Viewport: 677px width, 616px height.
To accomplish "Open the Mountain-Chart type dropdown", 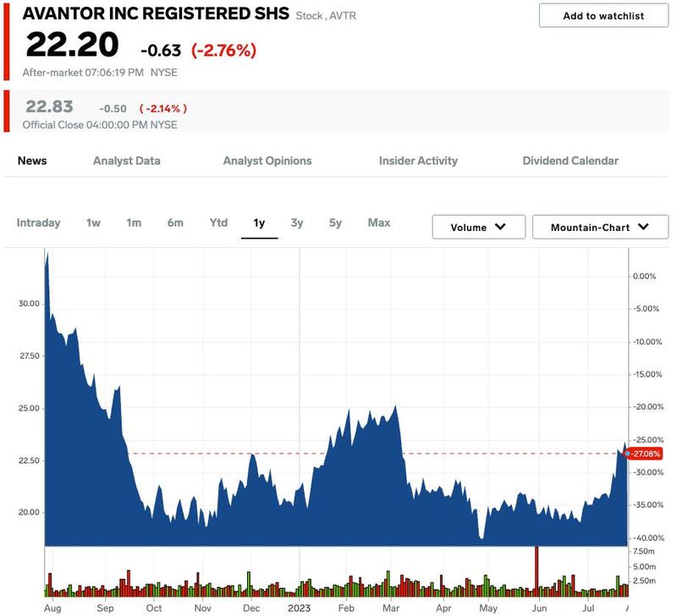I will pos(600,227).
